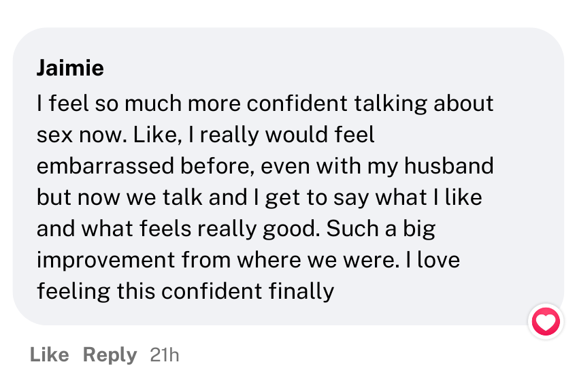The image size is (577, 392).
Task: Click the words 'but now we talk'
Action: coord(119,197)
